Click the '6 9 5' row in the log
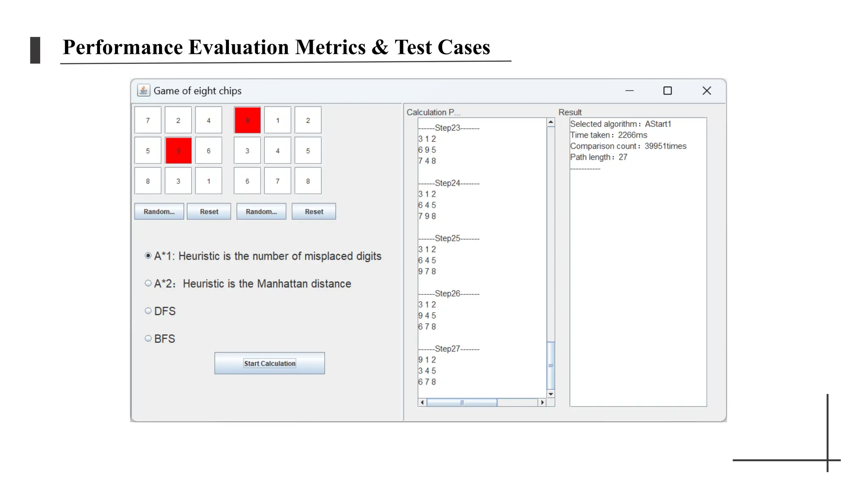 pyautogui.click(x=427, y=150)
